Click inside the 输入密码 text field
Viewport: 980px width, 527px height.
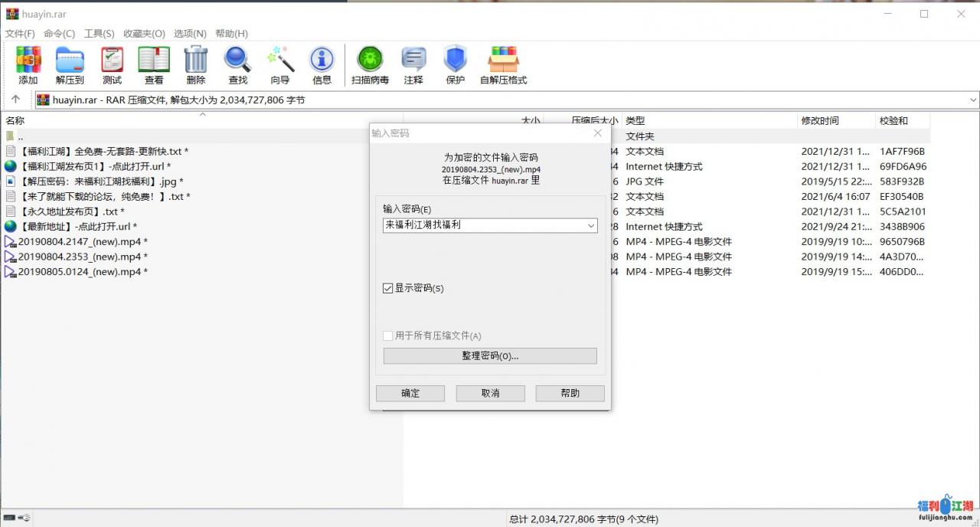click(482, 226)
